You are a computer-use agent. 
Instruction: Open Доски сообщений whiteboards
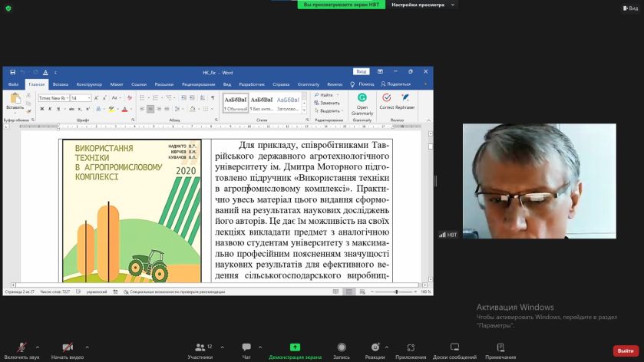point(454,348)
